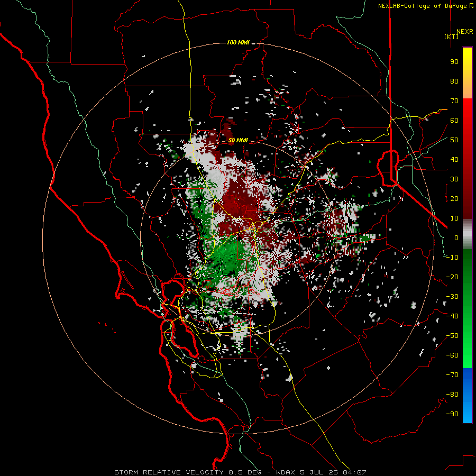Click the 50 NMI range ring label
This screenshot has width=476, height=476.
coord(238,140)
